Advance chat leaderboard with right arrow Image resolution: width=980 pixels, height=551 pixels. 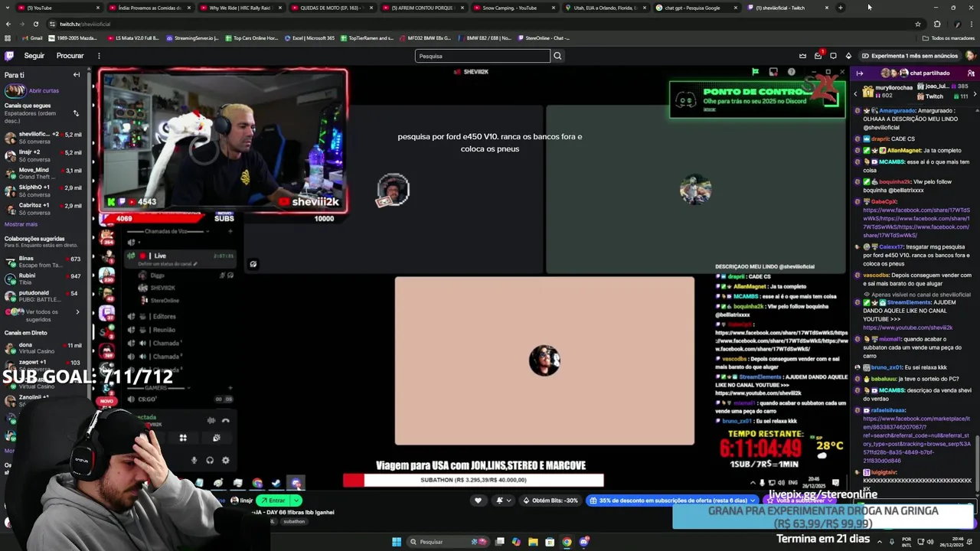tap(974, 93)
